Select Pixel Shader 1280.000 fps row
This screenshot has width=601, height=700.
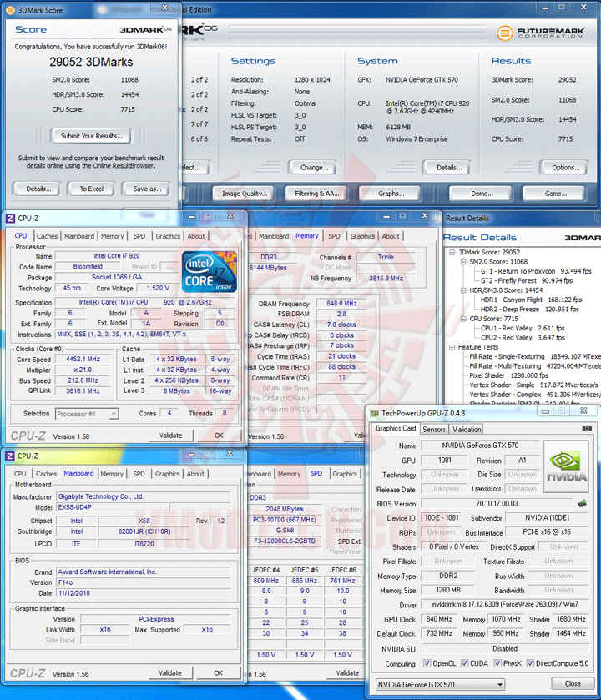[x=508, y=375]
